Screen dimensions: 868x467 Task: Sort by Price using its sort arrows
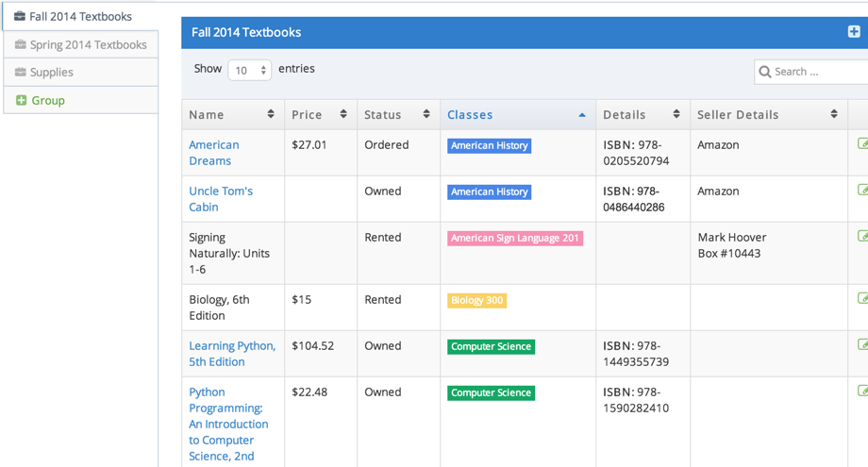point(343,114)
